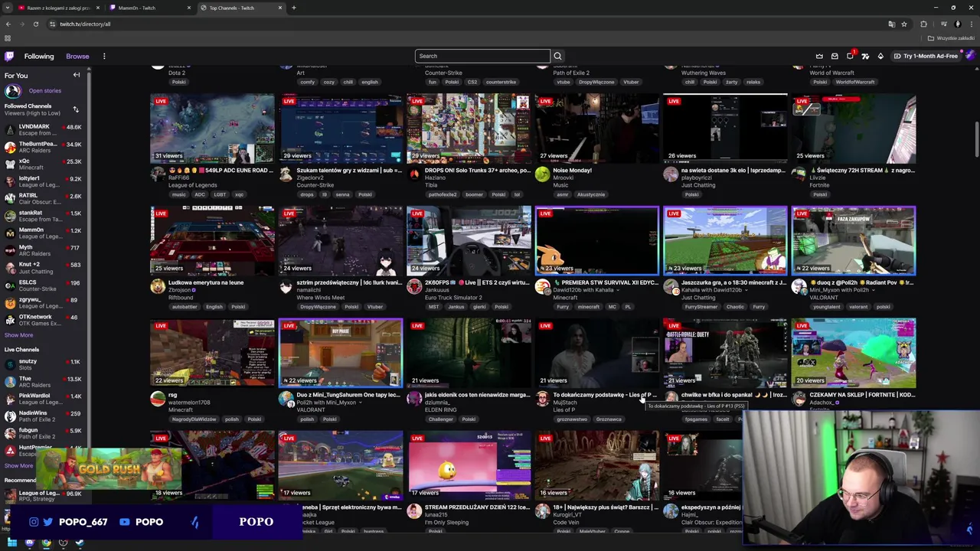980x551 pixels.
Task: Open Haziano Tibia stream thumbnail
Action: [x=469, y=128]
